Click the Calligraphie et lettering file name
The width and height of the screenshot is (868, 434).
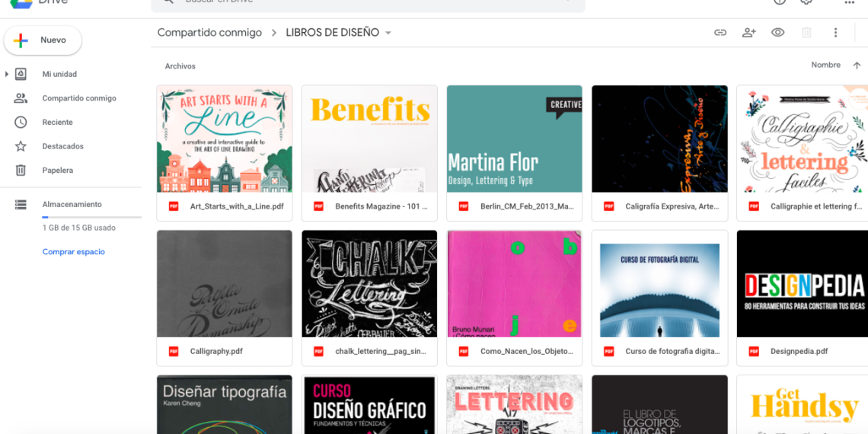pyautogui.click(x=816, y=206)
